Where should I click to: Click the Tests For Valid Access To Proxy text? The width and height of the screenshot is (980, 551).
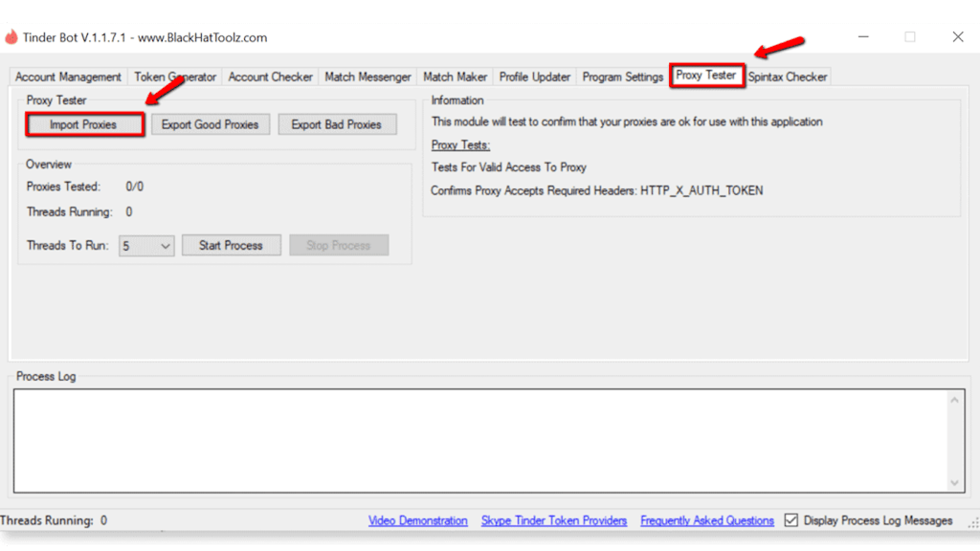(509, 167)
